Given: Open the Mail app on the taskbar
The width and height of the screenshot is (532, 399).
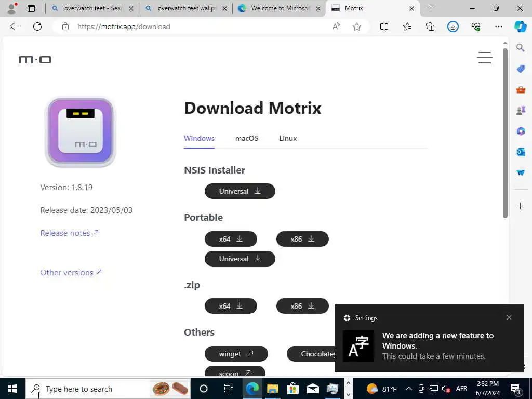Looking at the screenshot, I should pos(312,389).
